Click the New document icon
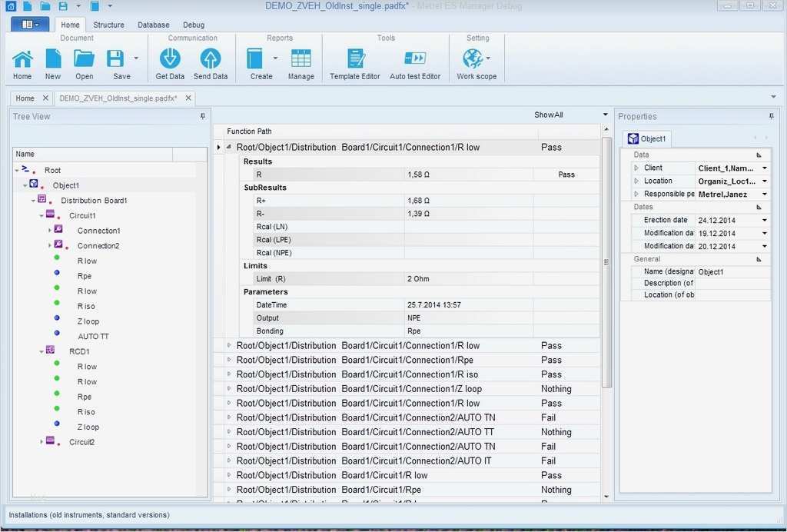This screenshot has height=532, width=787. click(53, 59)
